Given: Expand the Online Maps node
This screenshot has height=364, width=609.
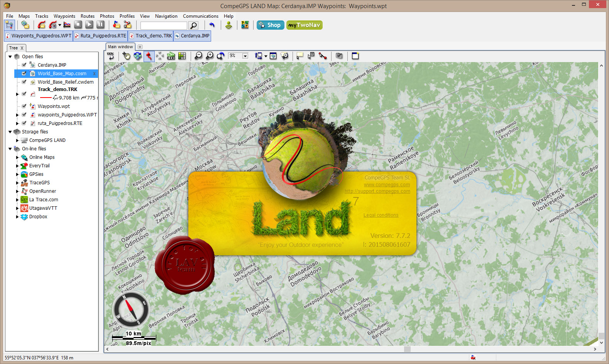Looking at the screenshot, I should 17,157.
